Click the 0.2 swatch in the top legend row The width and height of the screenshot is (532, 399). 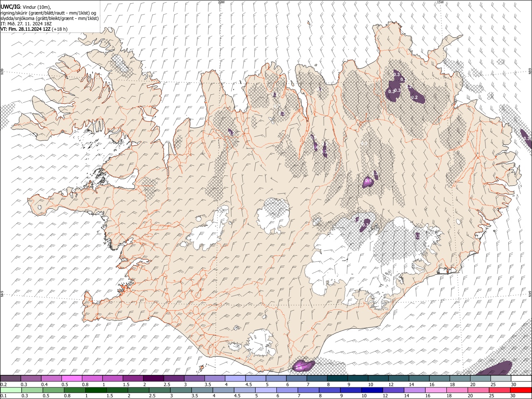click(x=10, y=378)
